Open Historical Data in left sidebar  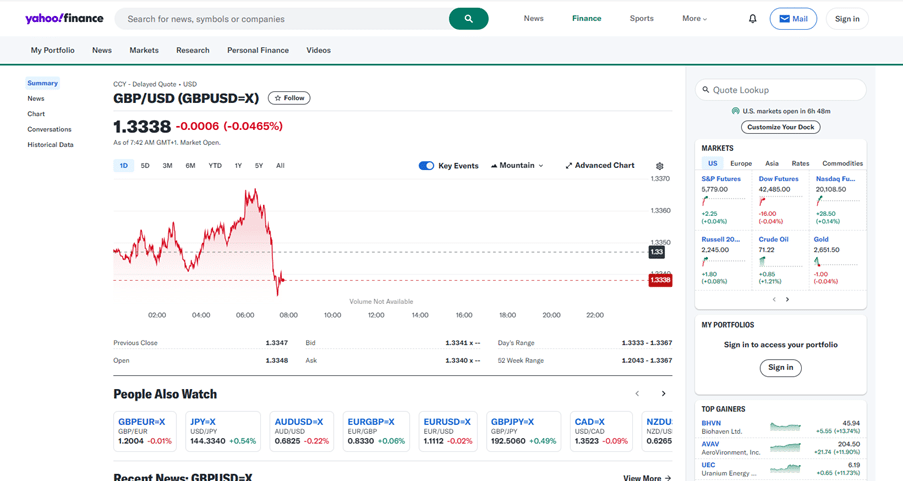click(50, 145)
